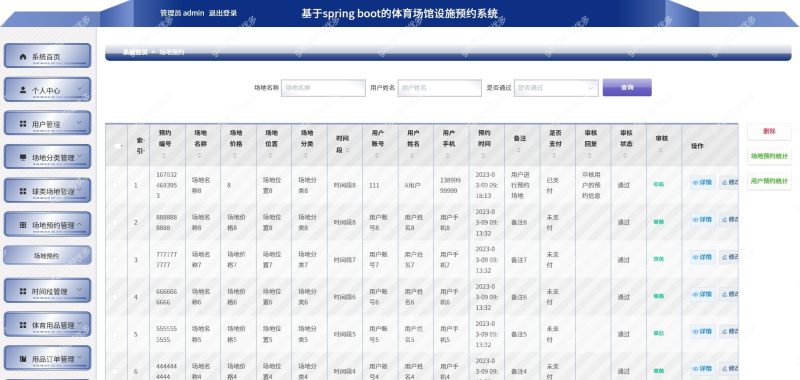The height and width of the screenshot is (380, 800).
Task: Click the green 审核 link in row 1
Action: (659, 185)
